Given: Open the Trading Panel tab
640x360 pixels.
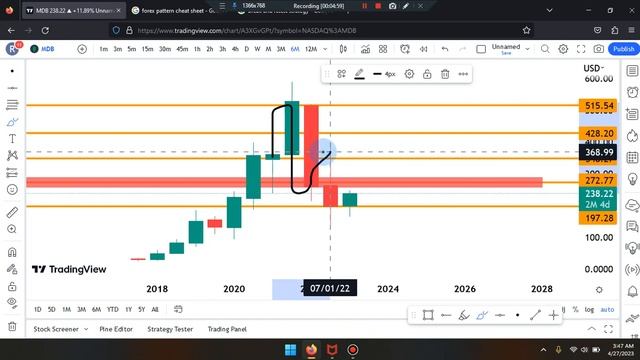Looking at the screenshot, I should pyautogui.click(x=227, y=329).
